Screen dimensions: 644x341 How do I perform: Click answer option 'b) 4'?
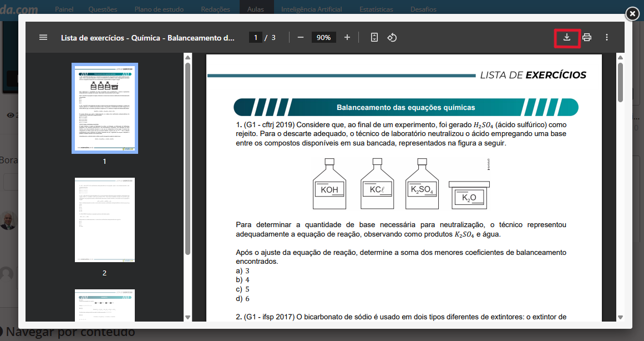[242, 280]
